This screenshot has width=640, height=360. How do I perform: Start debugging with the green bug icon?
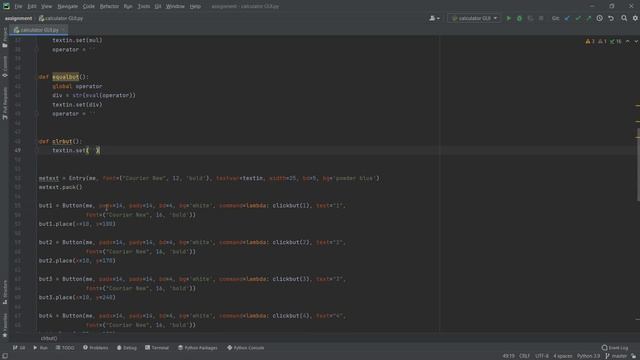tap(519, 18)
